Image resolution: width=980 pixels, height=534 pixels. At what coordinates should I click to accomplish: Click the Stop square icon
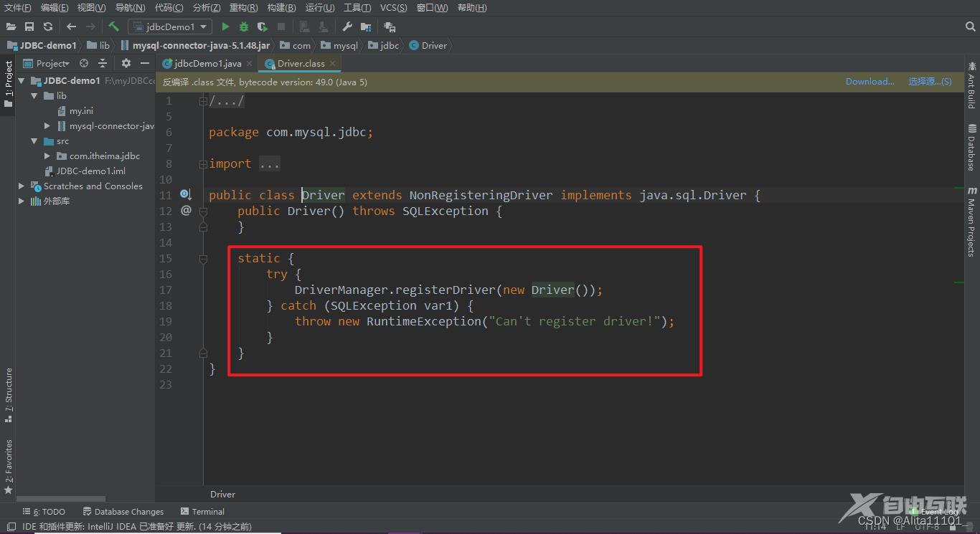pyautogui.click(x=281, y=27)
